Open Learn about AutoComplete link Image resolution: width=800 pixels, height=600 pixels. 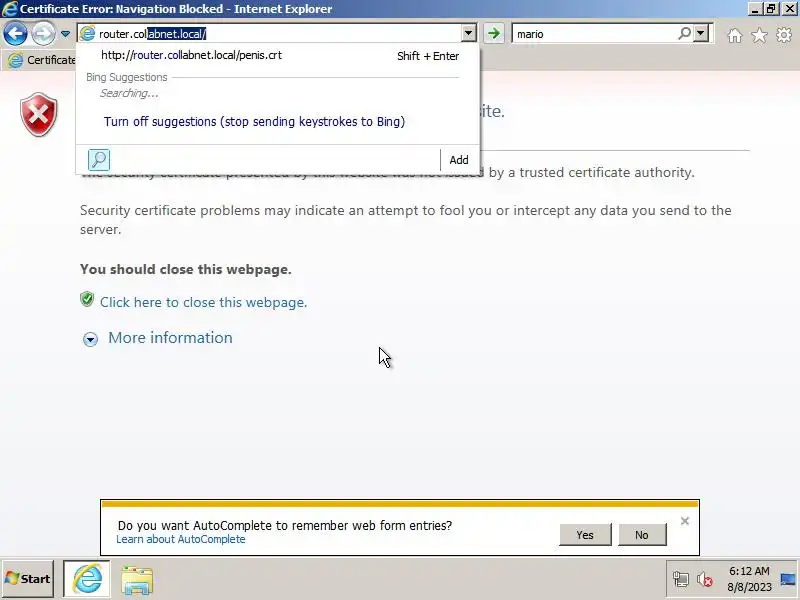181,539
